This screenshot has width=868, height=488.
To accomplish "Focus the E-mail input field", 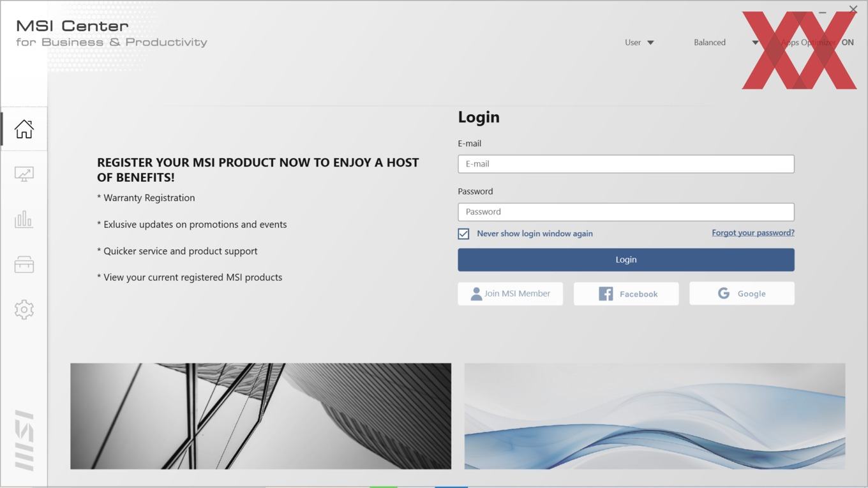I will (626, 164).
